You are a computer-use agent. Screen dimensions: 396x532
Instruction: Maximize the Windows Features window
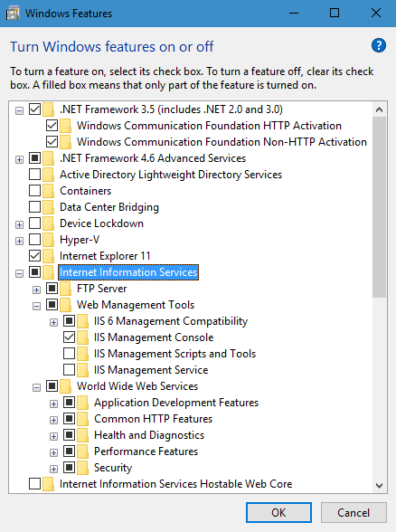335,14
